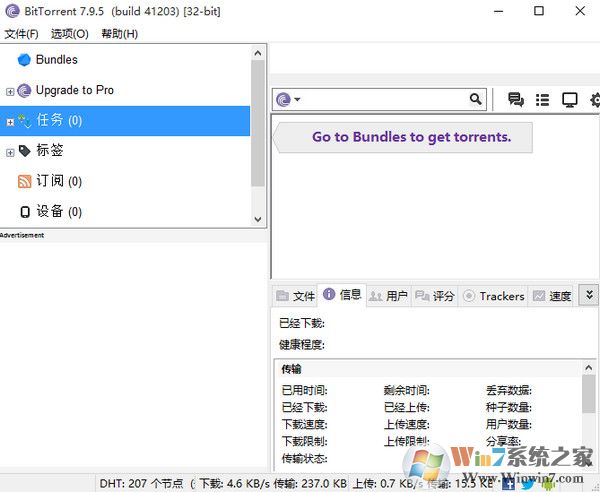Click the 下载限制 label
The height and width of the screenshot is (492, 600).
pos(305,441)
